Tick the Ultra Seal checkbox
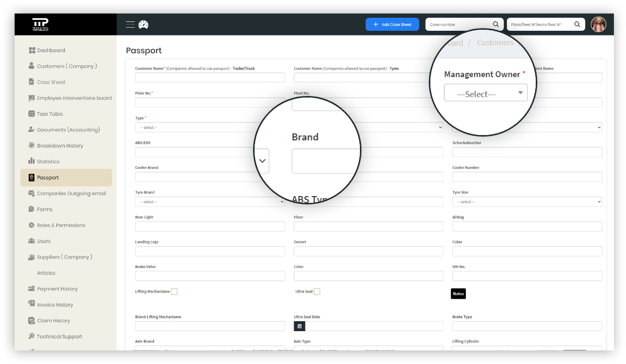This screenshot has height=364, width=626. 317,292
